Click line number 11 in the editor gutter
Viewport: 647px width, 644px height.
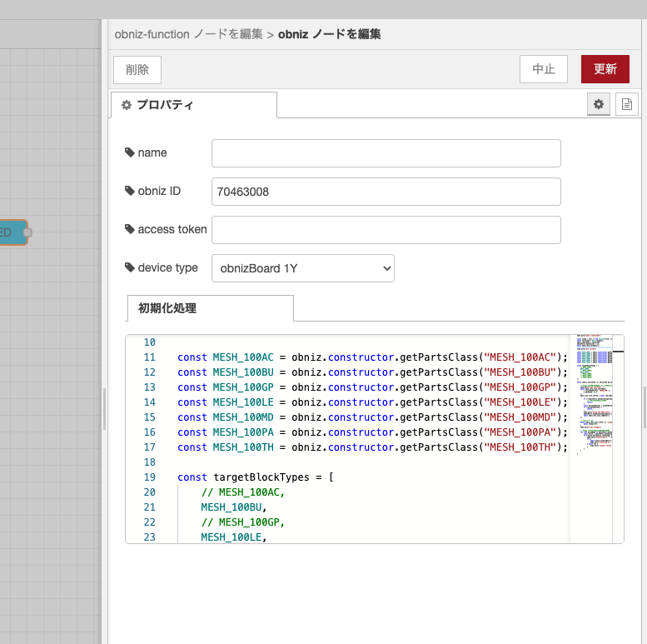(149, 357)
